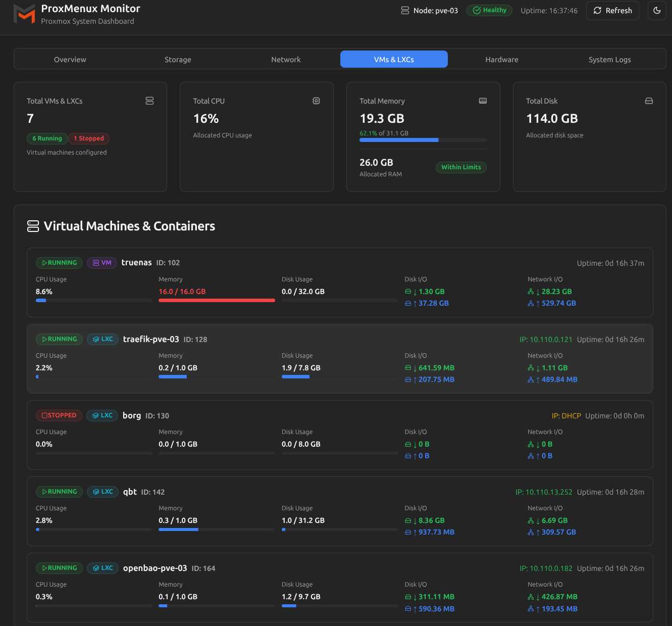Go to the Network tab
The image size is (672, 626).
286,59
